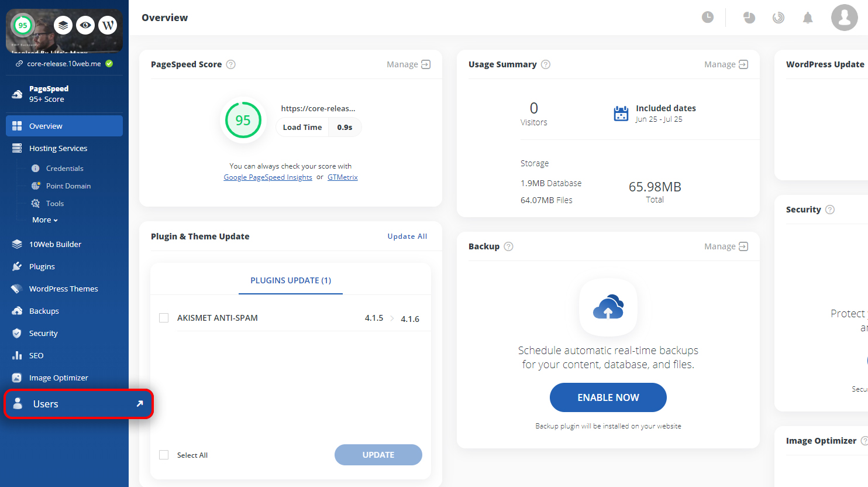This screenshot has height=487, width=868.
Task: Open GTMetrix link
Action: coord(343,177)
